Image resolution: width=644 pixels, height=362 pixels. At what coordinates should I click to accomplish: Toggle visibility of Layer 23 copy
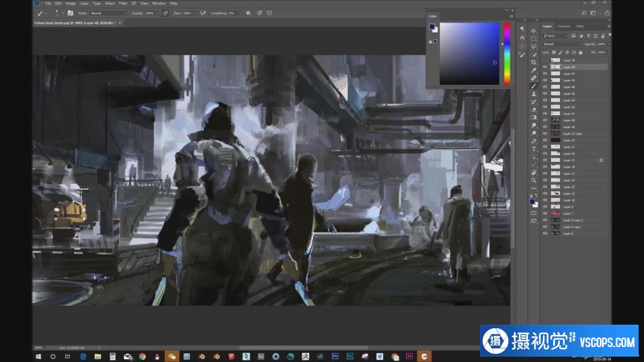[x=545, y=134]
